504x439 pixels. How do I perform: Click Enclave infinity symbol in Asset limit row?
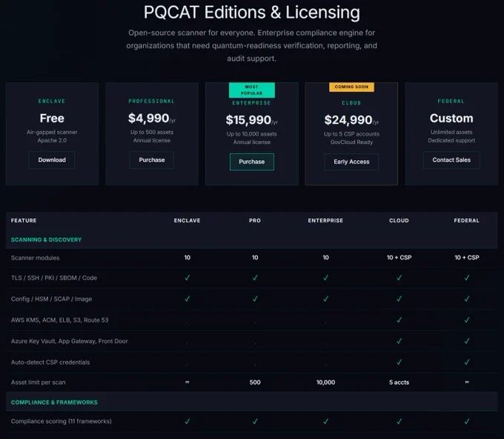click(187, 382)
